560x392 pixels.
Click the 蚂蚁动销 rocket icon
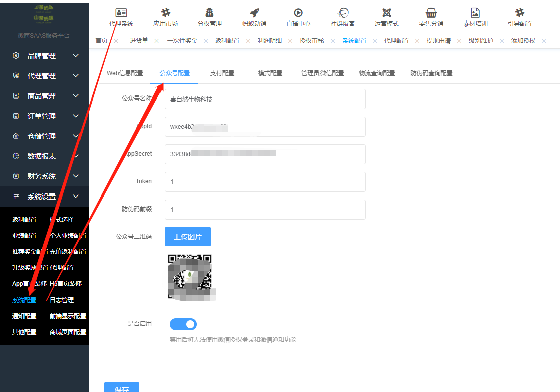(254, 13)
